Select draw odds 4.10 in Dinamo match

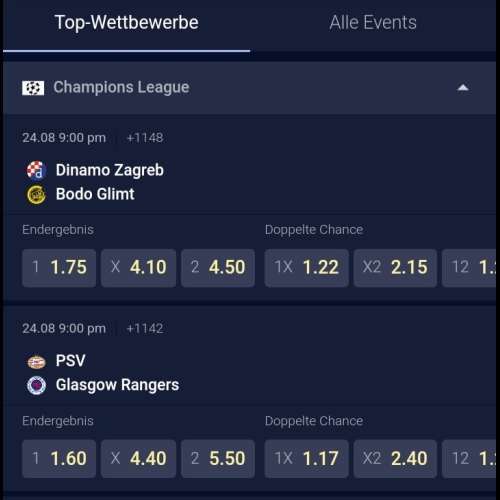[x=138, y=268]
